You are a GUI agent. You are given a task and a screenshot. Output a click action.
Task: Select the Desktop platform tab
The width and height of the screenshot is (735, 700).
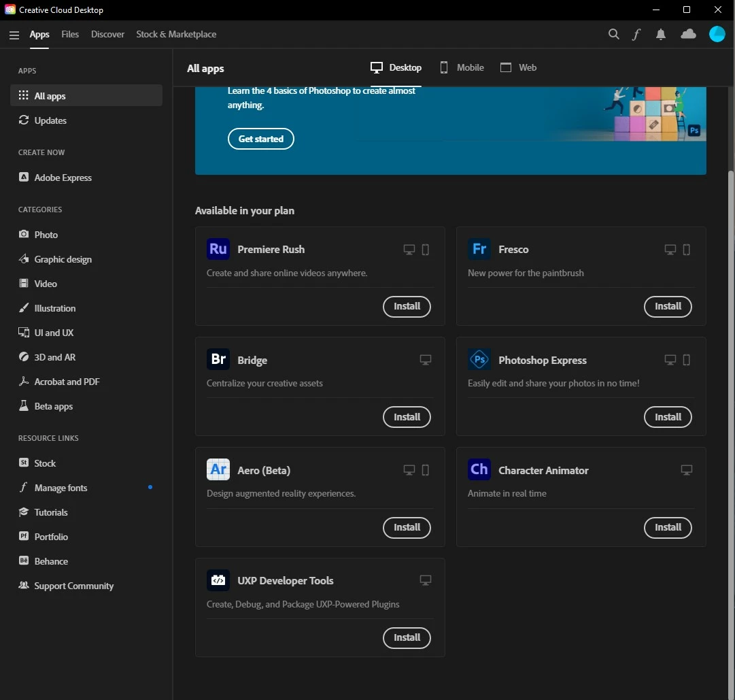pyautogui.click(x=396, y=67)
